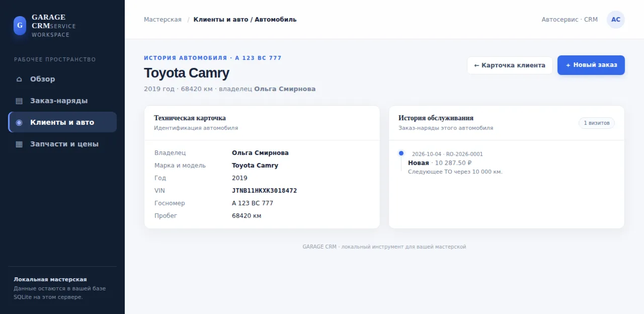
Task: Go back via Карточка клиента button
Action: click(510, 65)
